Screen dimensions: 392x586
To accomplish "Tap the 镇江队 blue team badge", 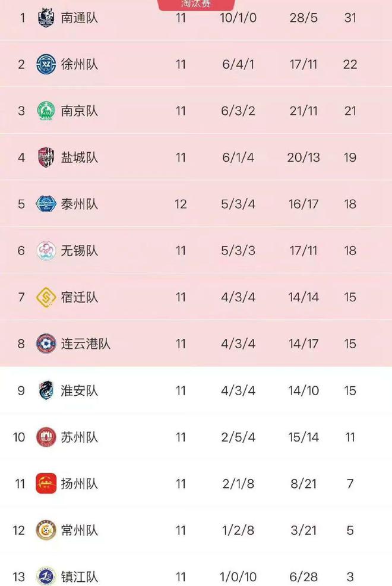I will pyautogui.click(x=46, y=576).
